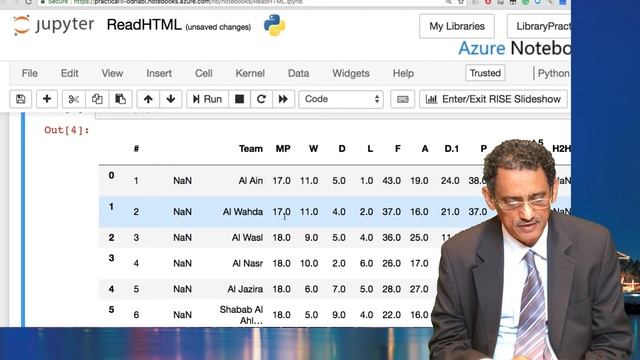Open the Widgets menu
640x360 pixels.
point(351,73)
